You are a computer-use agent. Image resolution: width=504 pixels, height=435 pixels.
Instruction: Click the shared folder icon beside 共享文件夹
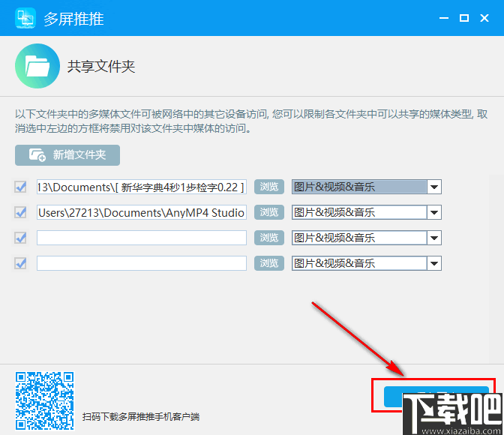(37, 66)
